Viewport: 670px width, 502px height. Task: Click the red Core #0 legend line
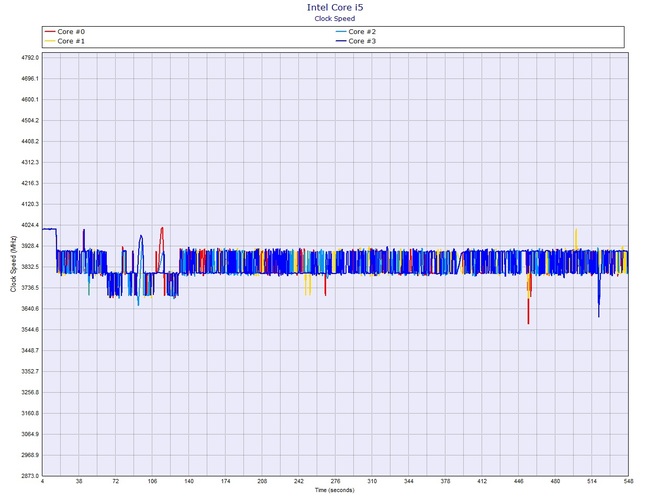(x=50, y=32)
